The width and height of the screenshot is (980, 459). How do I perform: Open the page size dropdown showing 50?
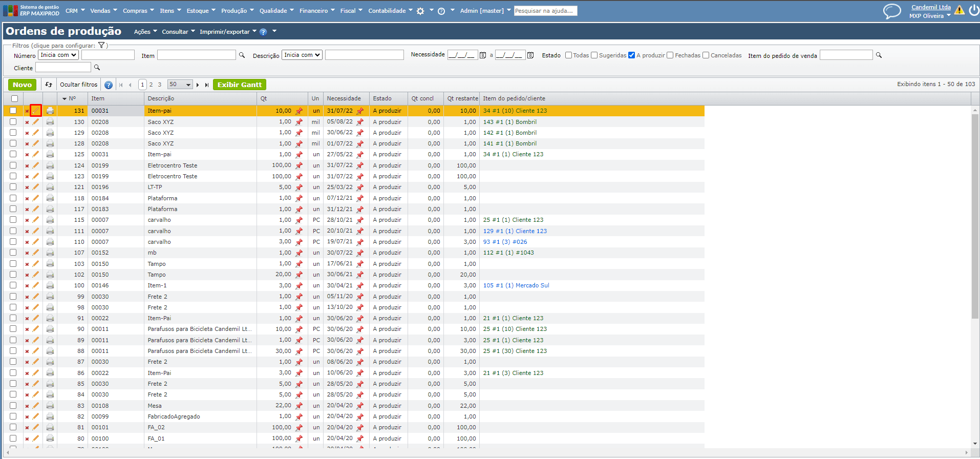[x=180, y=85]
